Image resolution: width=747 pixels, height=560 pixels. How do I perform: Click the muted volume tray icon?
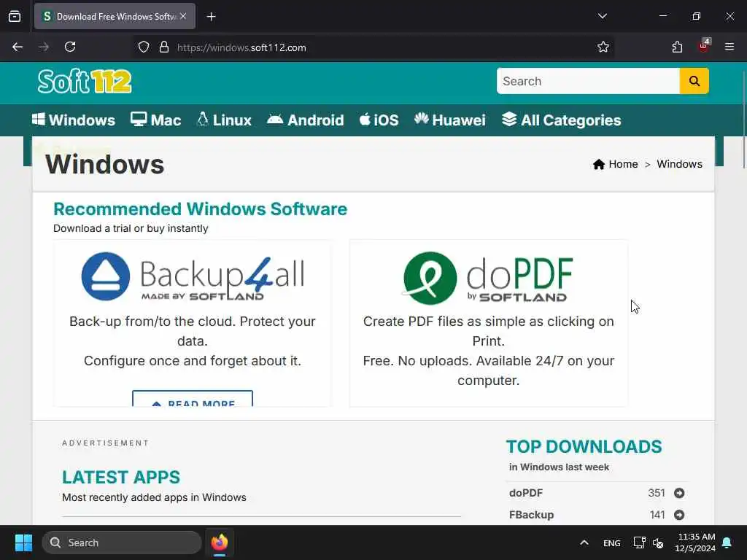click(x=658, y=542)
